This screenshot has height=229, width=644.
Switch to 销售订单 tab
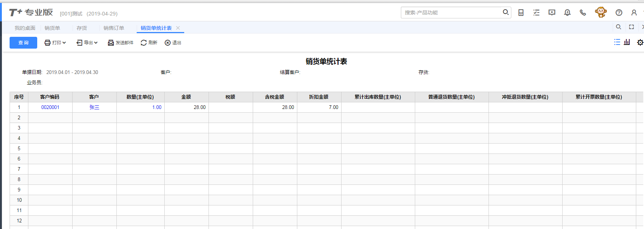[114, 28]
